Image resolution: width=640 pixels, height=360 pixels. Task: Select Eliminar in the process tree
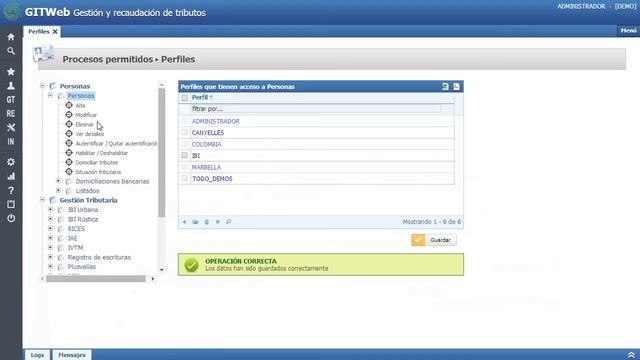coord(84,124)
